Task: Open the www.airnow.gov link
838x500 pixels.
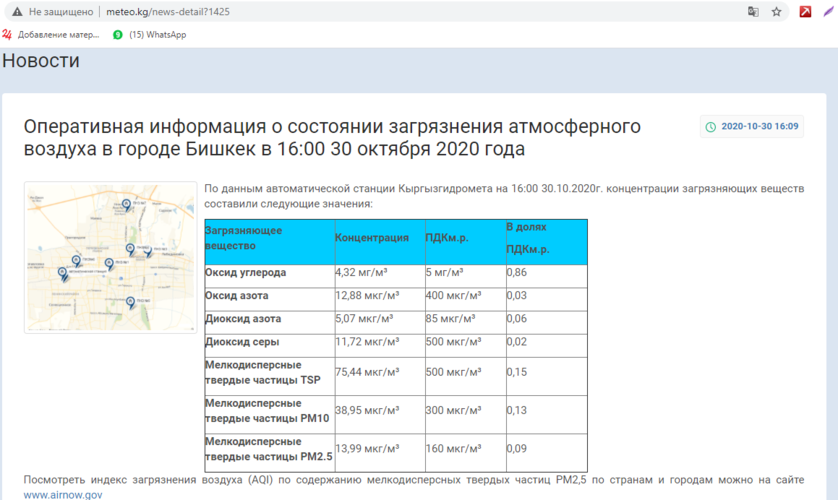Action: (x=63, y=494)
